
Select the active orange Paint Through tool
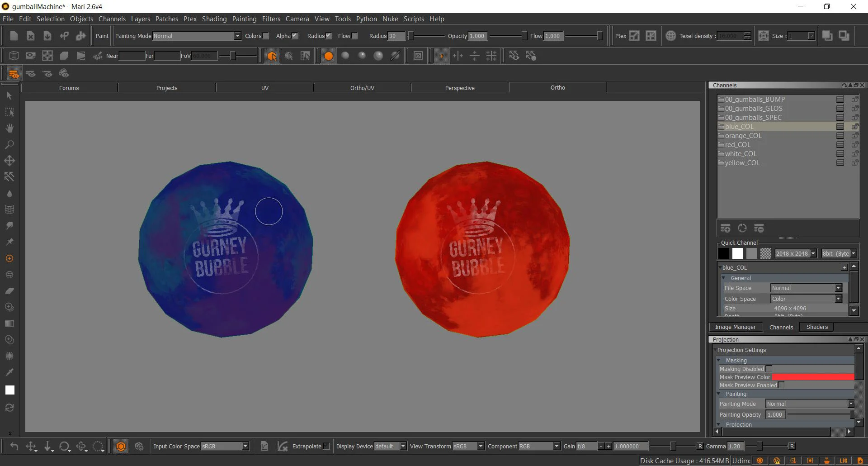9,258
